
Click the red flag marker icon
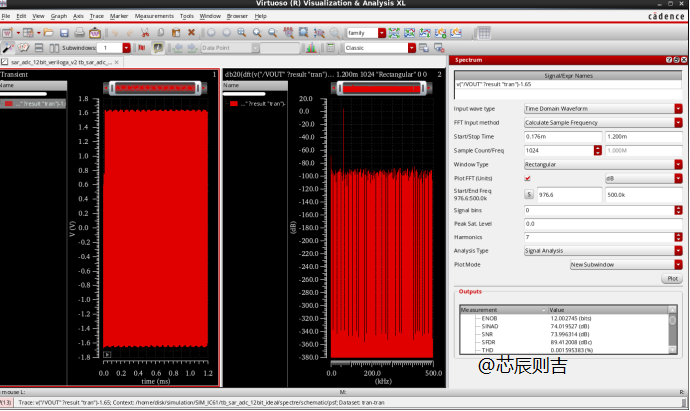[x=142, y=48]
